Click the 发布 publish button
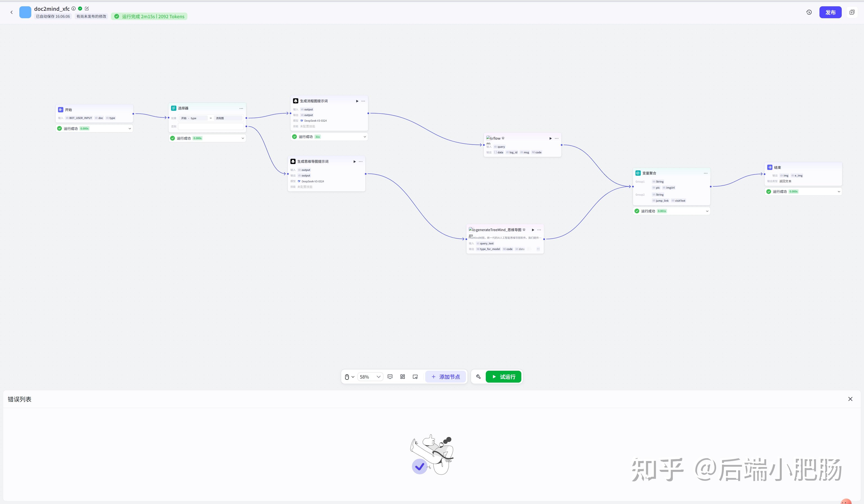The height and width of the screenshot is (504, 864). pyautogui.click(x=830, y=12)
